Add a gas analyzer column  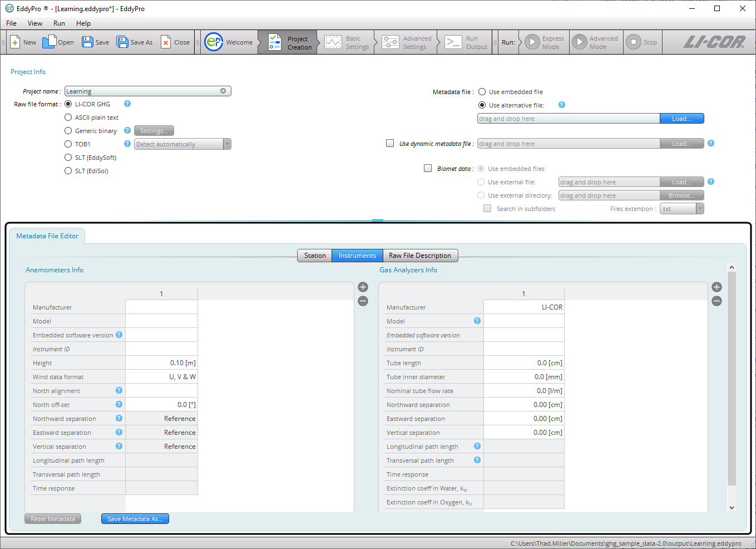(x=717, y=287)
